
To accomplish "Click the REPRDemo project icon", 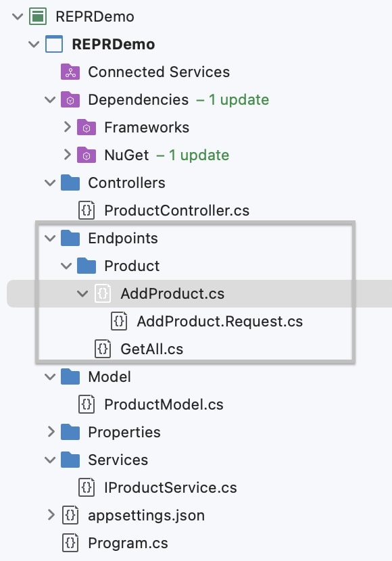I will (54, 45).
